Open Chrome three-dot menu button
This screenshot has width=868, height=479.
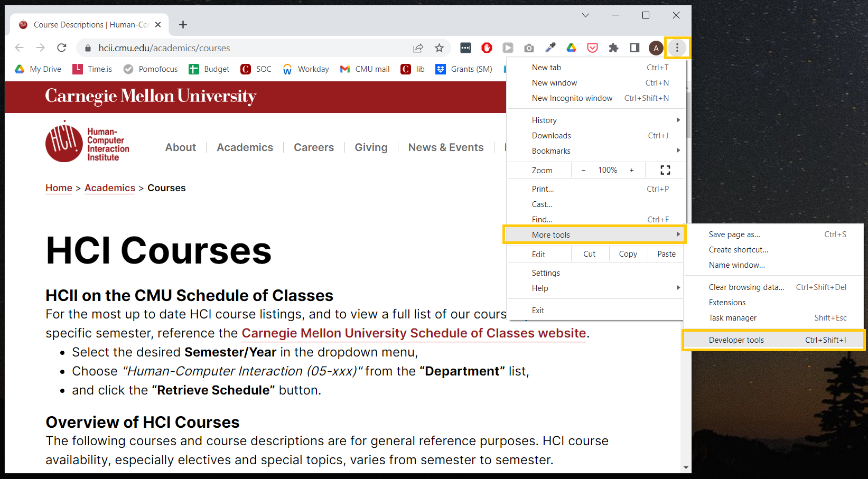tap(677, 48)
